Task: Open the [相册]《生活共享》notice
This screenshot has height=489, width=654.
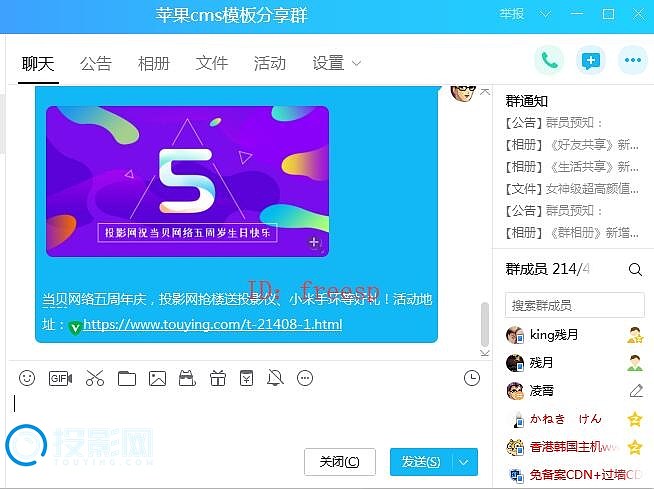Action: [572, 167]
